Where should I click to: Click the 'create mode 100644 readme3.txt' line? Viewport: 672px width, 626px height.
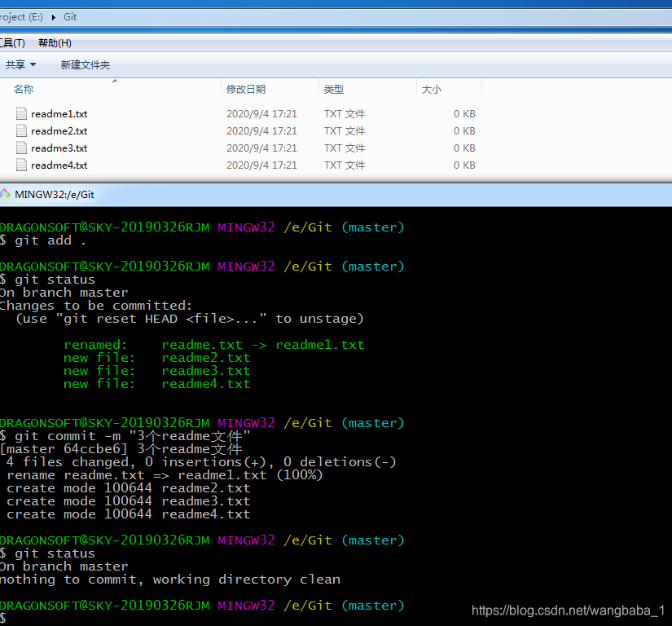[x=129, y=501]
